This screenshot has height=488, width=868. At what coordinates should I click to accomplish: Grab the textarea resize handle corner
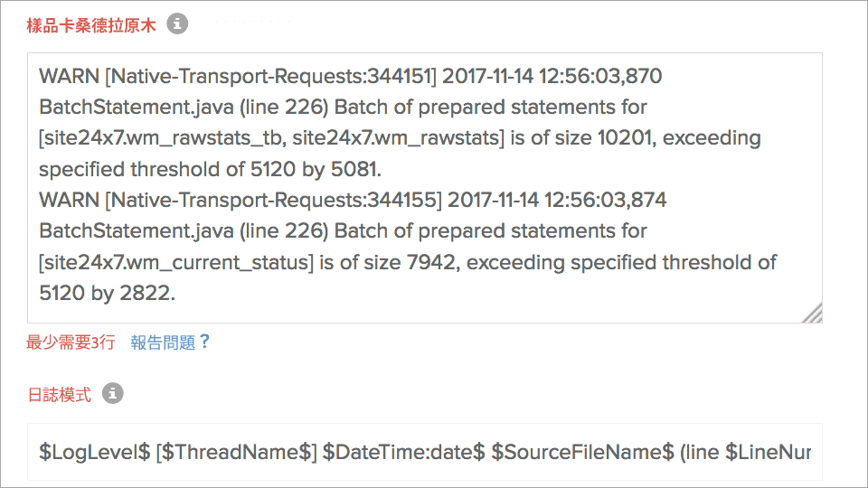click(x=813, y=314)
